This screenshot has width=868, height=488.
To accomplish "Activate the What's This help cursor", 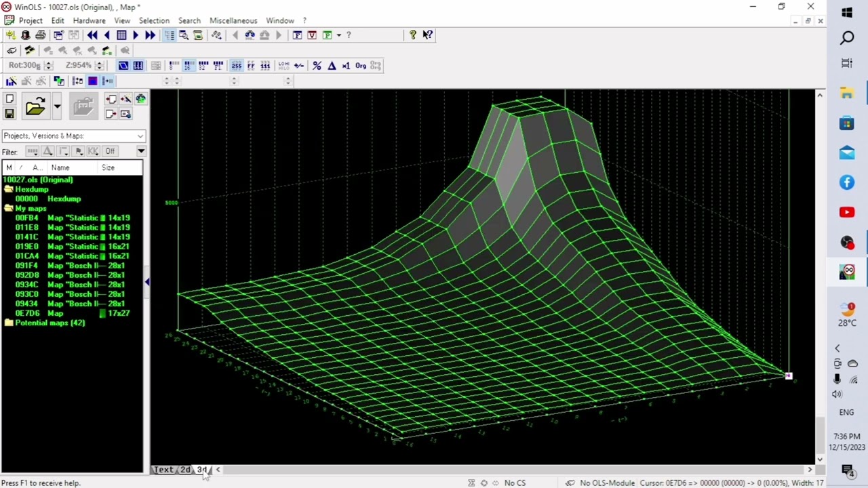I will tap(428, 35).
